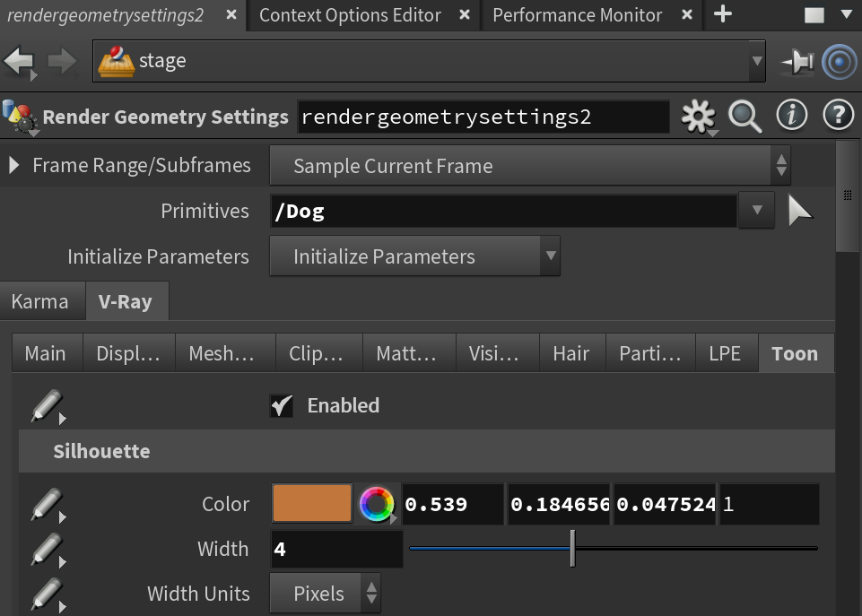Open the color wheel picker

[377, 504]
